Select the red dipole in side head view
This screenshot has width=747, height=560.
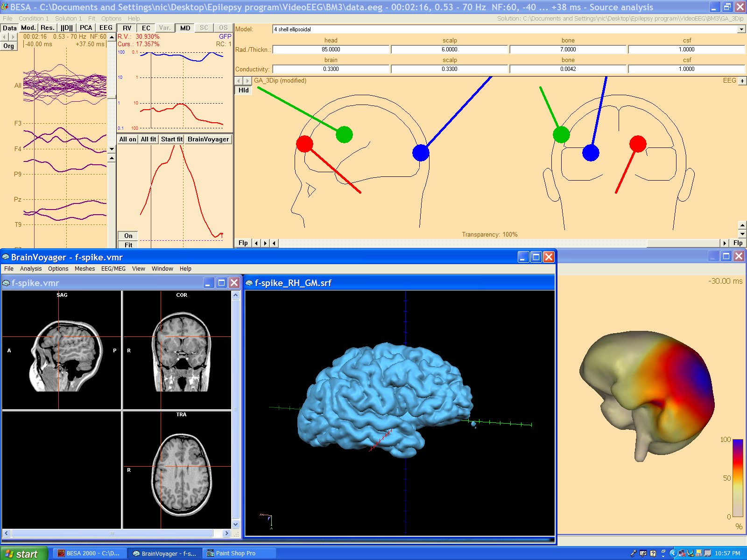pyautogui.click(x=304, y=144)
